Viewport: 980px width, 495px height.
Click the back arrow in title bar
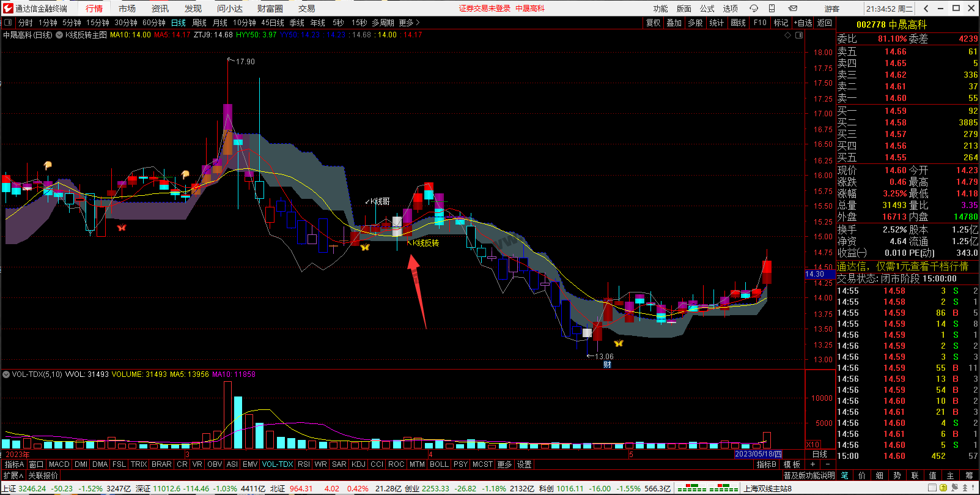pos(926,9)
